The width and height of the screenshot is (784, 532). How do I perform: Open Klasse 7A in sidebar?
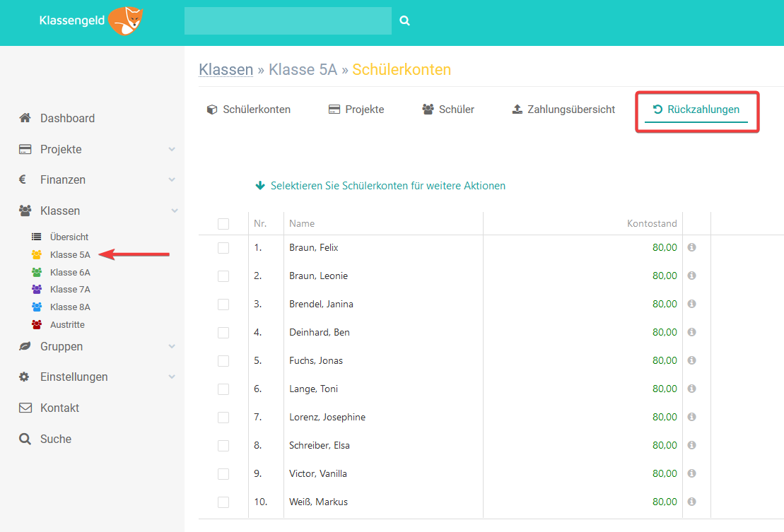(x=70, y=289)
